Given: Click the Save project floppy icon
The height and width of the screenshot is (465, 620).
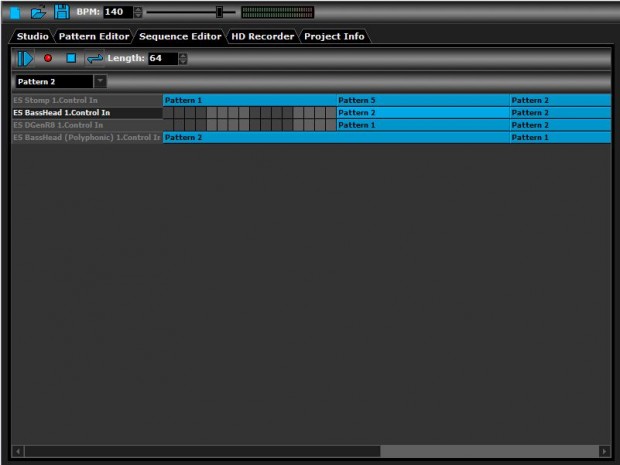Looking at the screenshot, I should 61,12.
